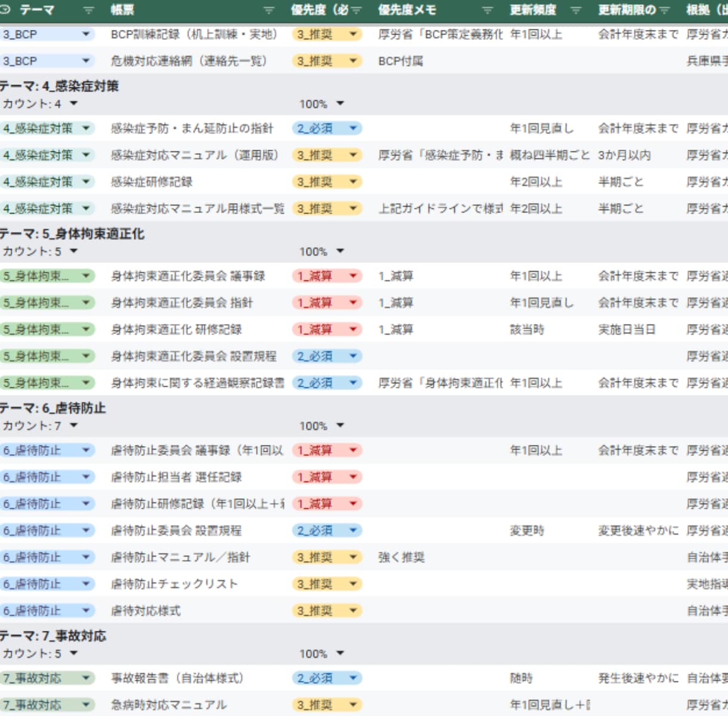Click memo cell BCP付属
Screen dimensions: 728x716
point(400,61)
